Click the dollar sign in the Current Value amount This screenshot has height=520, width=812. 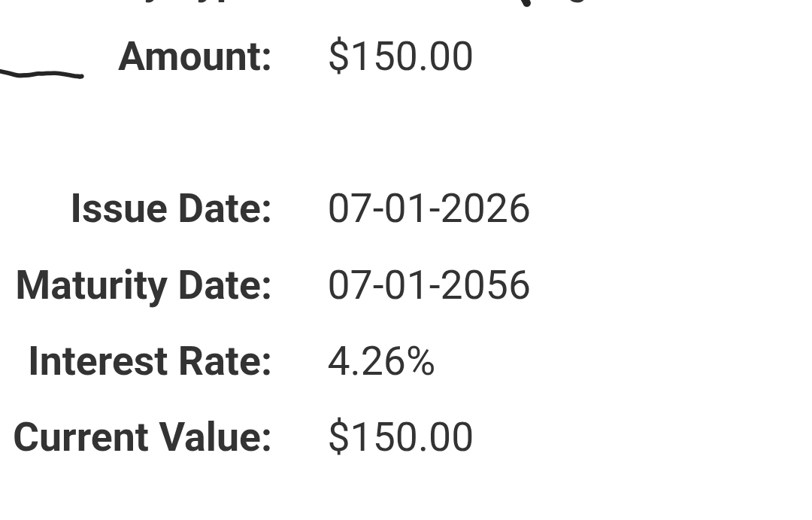point(338,437)
